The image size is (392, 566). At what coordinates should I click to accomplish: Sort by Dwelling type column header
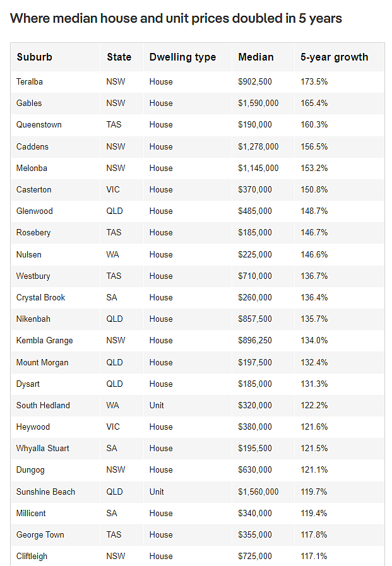tap(182, 57)
